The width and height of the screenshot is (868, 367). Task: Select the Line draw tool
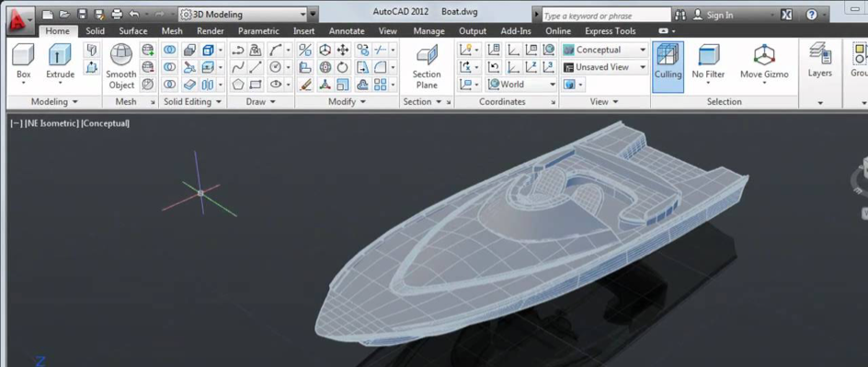point(256,67)
